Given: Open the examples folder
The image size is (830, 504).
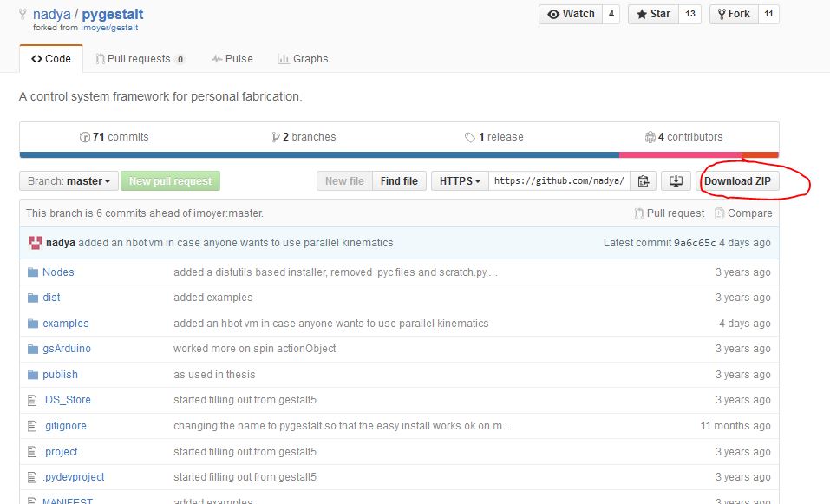Looking at the screenshot, I should 66,324.
